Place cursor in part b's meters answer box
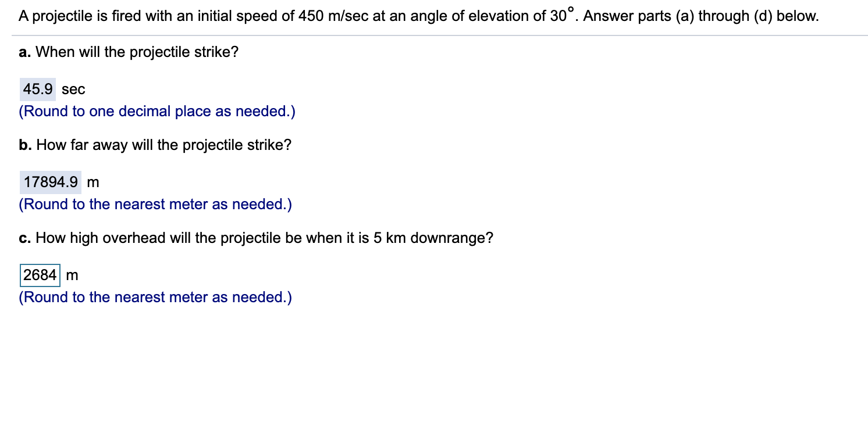This screenshot has width=868, height=437. tap(50, 182)
